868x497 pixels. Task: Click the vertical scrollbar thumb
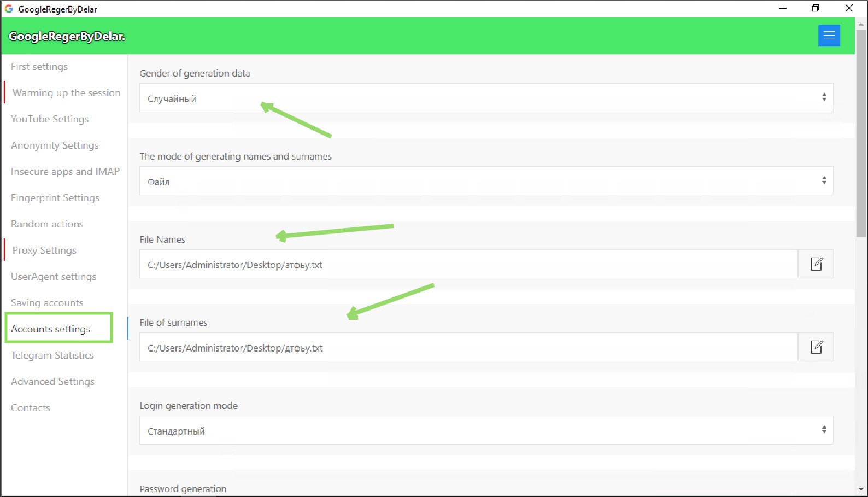[861, 131]
